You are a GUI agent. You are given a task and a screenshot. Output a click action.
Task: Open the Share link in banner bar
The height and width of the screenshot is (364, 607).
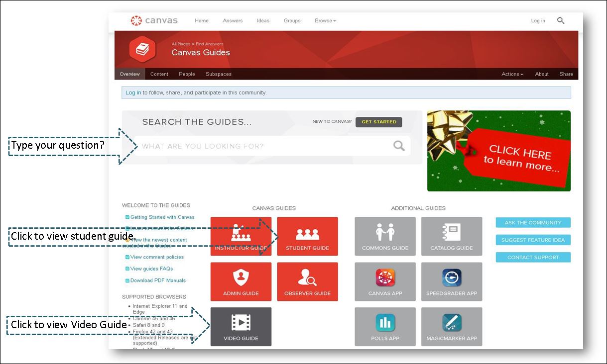pos(566,74)
